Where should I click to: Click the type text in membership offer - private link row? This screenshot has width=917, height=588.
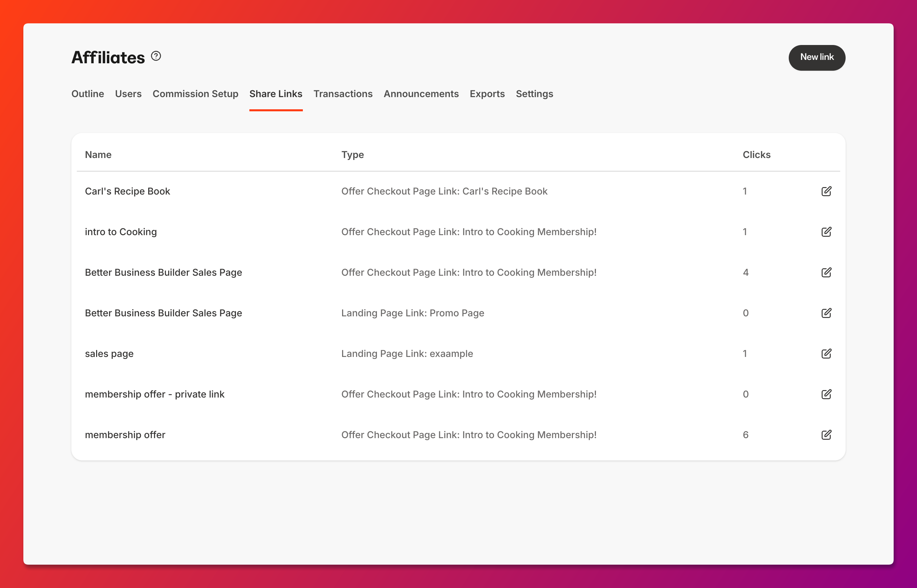[469, 394]
